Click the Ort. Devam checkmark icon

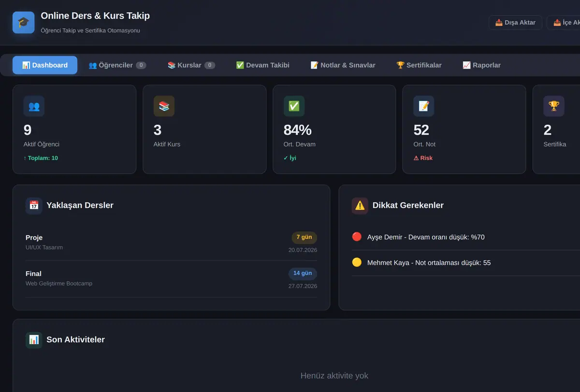pos(294,106)
